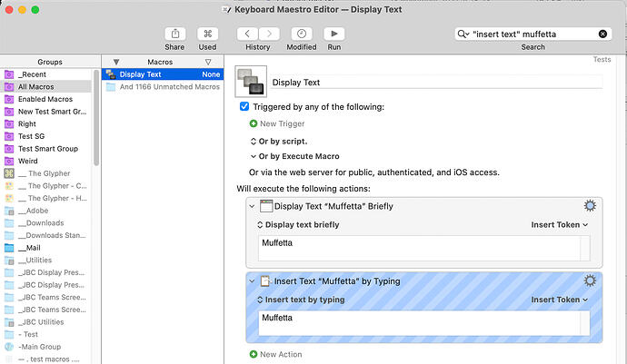
Task: Open Insert Token menu in Display Text action
Action: point(559,224)
